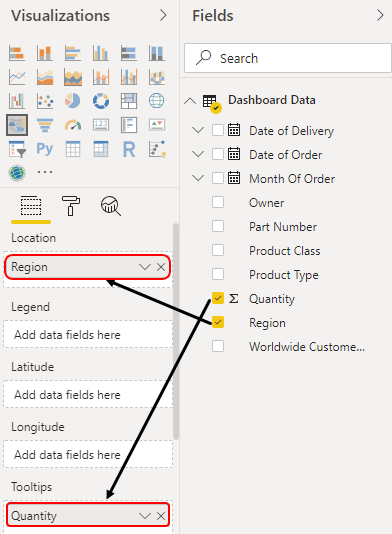Check the Month Of Order field
This screenshot has width=392, height=534.
point(218,178)
